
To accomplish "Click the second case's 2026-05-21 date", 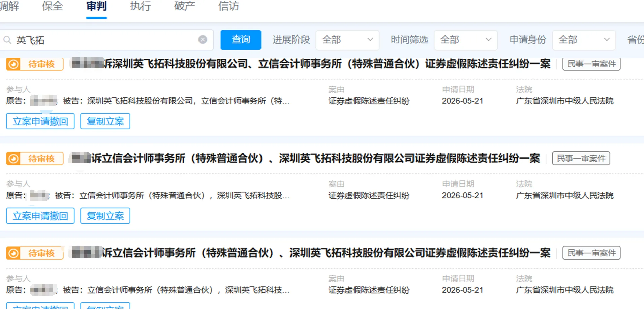I will click(462, 195).
